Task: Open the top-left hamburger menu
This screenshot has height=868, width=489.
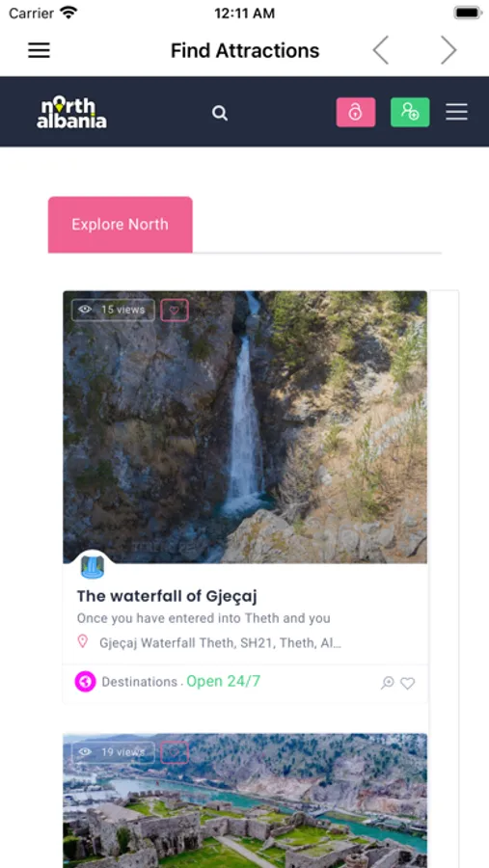Action: [x=39, y=50]
